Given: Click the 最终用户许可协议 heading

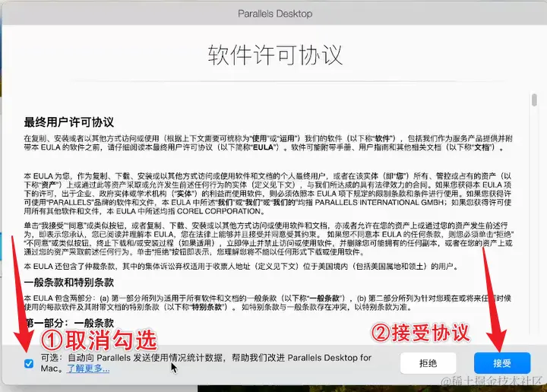Looking at the screenshot, I should pos(68,122).
